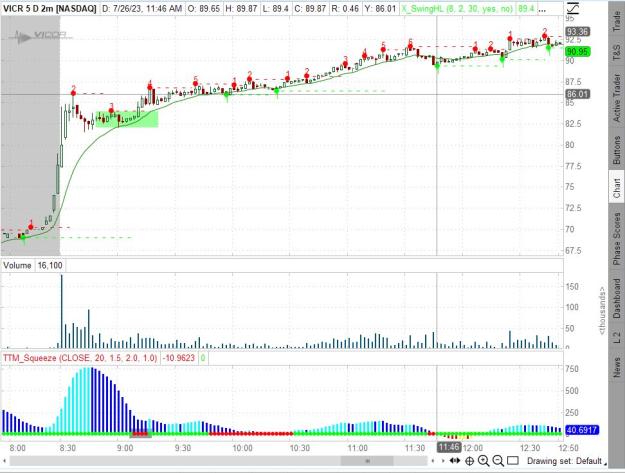The height and width of the screenshot is (473, 625).
Task: Click the 10:30 time axis label
Action: tap(300, 448)
